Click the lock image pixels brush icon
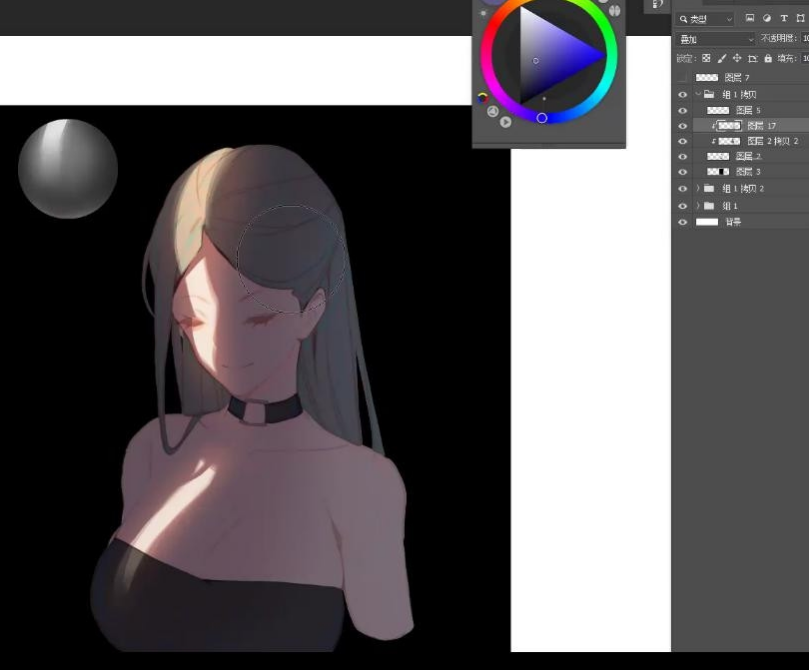 click(x=722, y=59)
